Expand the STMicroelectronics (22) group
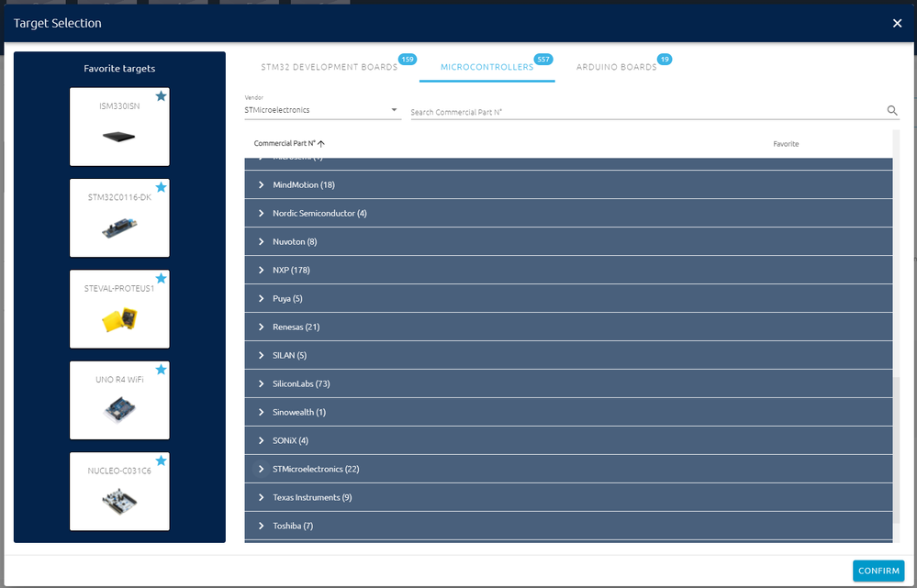This screenshot has width=917, height=588. [x=262, y=469]
